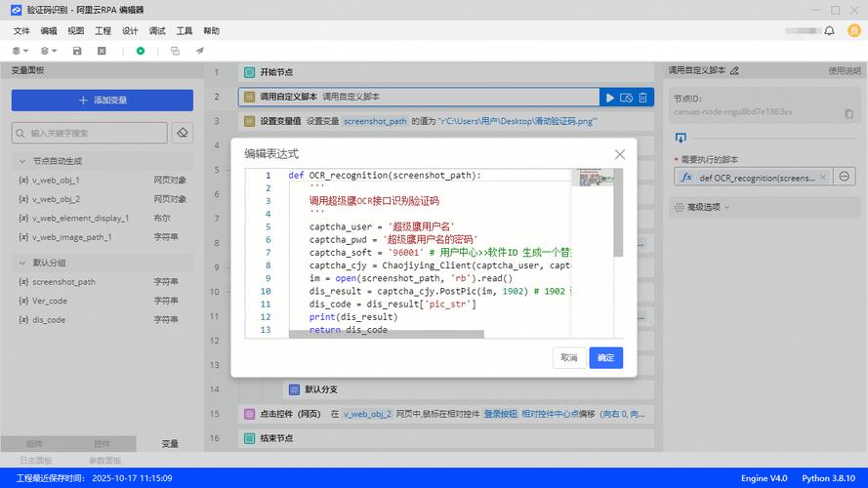Image resolution: width=868 pixels, height=488 pixels.
Task: Open the notification bell
Action: click(x=828, y=31)
